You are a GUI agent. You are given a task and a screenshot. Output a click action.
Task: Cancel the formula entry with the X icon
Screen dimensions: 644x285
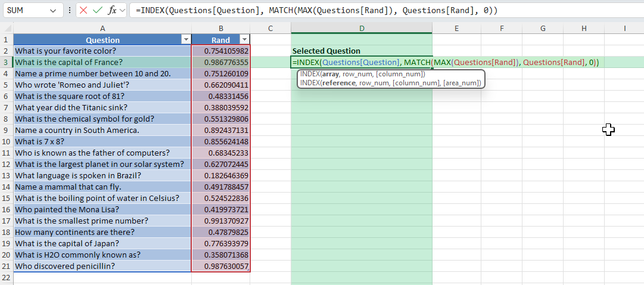84,11
